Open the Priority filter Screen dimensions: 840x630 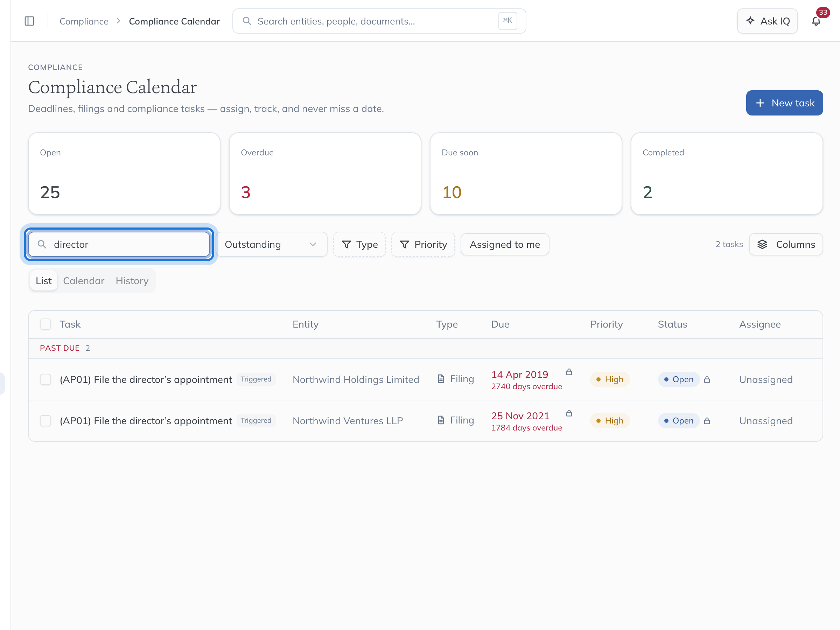[423, 245]
